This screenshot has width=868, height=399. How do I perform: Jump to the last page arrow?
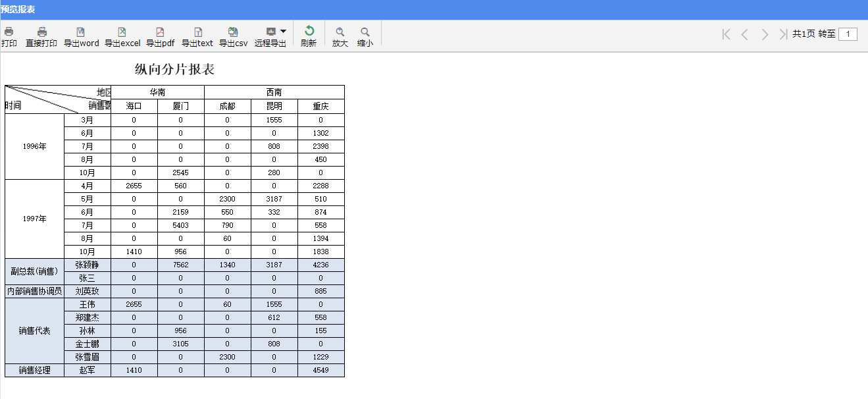(x=782, y=34)
